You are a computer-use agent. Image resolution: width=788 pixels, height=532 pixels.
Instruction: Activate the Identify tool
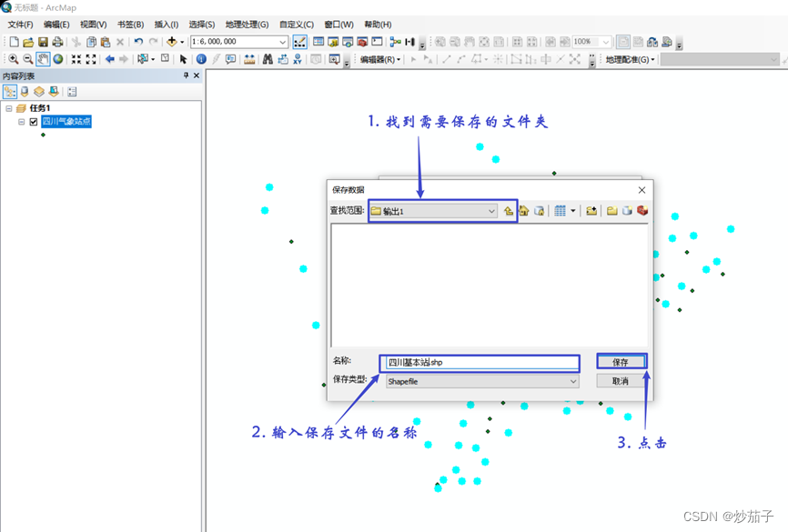201,59
